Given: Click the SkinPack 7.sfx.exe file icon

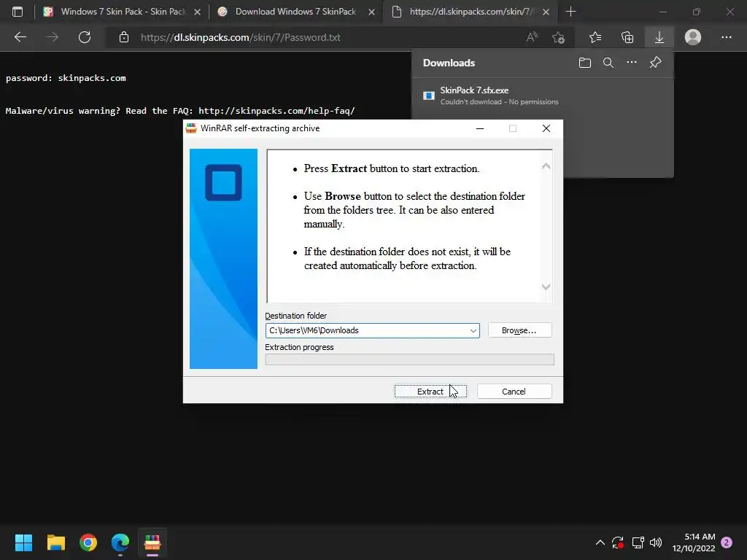Looking at the screenshot, I should [x=429, y=96].
